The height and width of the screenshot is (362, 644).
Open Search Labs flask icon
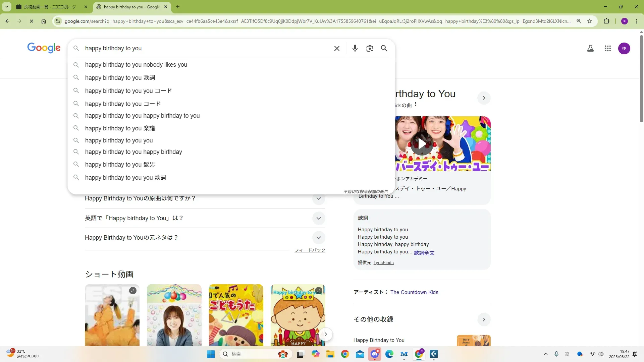click(x=590, y=48)
